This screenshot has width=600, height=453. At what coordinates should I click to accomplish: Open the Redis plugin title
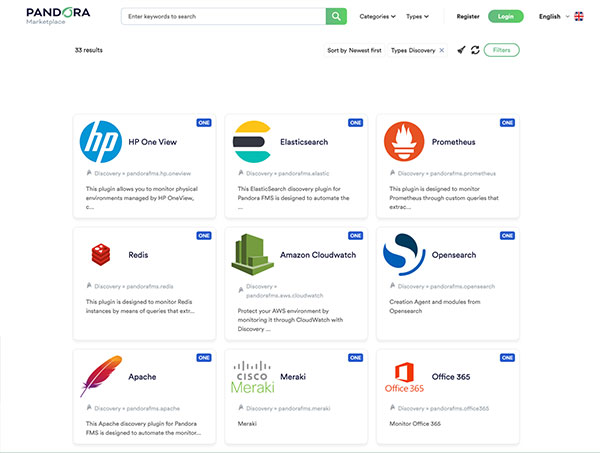pos(138,255)
